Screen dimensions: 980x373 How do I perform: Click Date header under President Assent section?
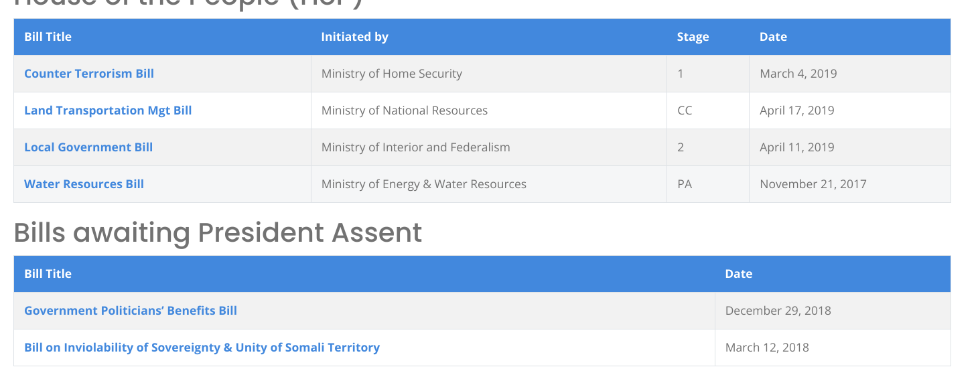[x=738, y=274]
